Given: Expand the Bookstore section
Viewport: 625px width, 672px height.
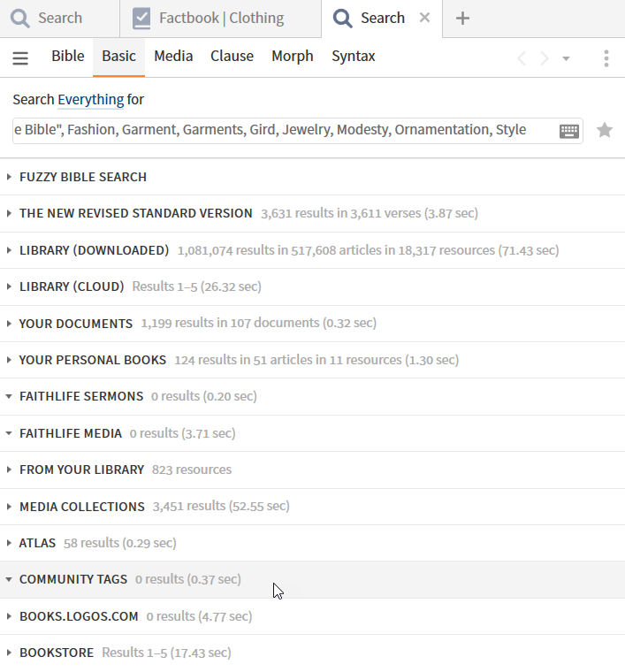Looking at the screenshot, I should pos(9,653).
